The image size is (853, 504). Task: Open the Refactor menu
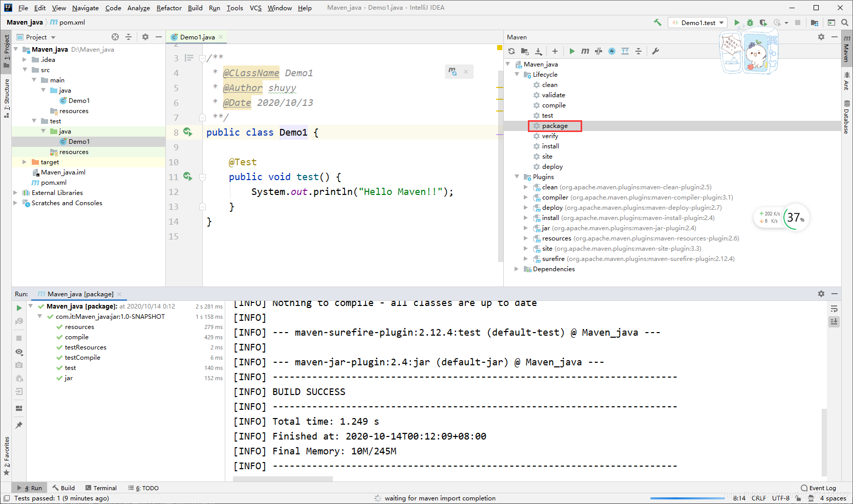(169, 8)
